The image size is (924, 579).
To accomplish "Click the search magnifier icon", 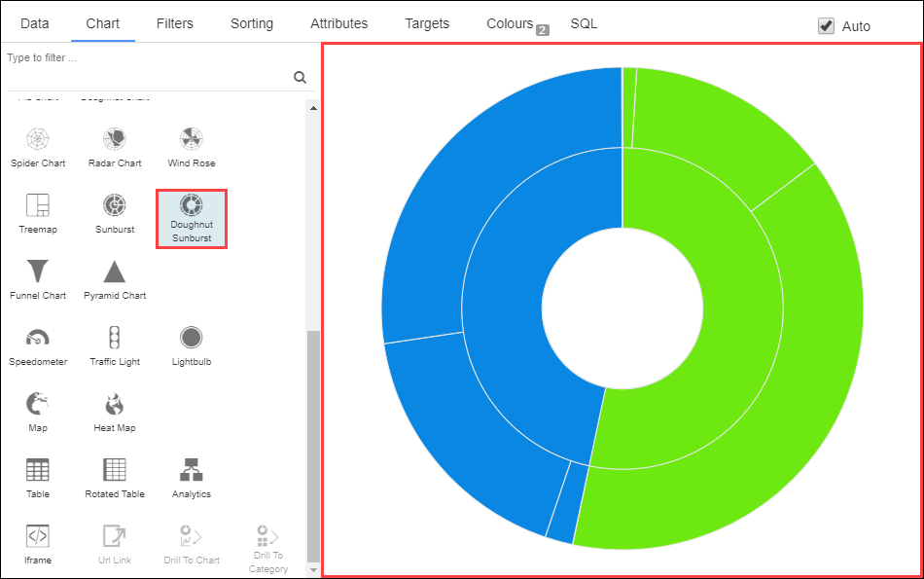I will 300,78.
